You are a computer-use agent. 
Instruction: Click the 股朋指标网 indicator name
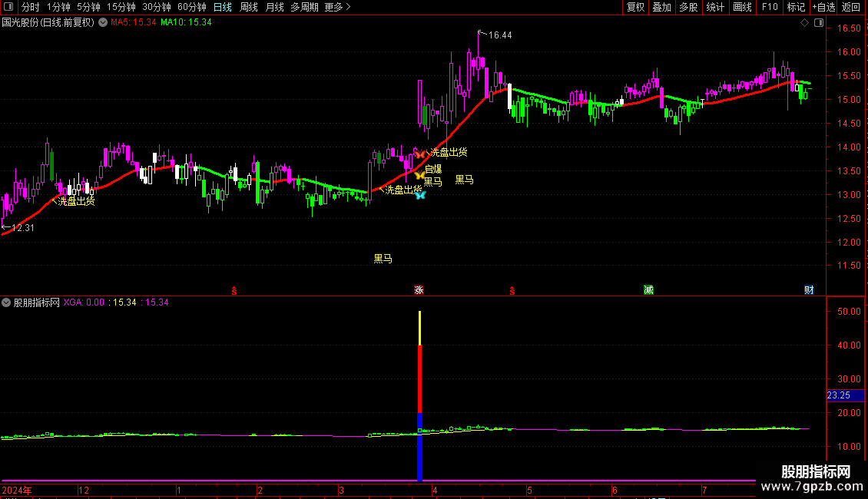37,302
